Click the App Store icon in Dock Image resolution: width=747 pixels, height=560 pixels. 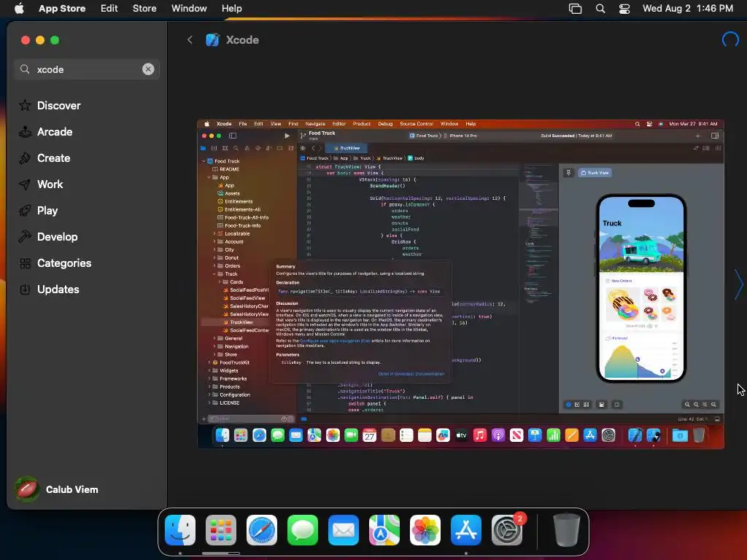[466, 530]
